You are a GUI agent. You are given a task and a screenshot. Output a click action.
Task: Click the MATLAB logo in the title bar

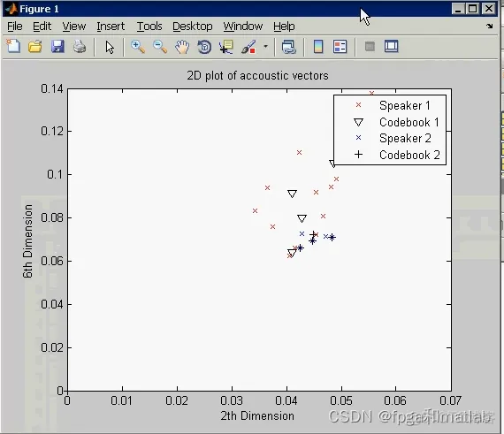(11, 9)
